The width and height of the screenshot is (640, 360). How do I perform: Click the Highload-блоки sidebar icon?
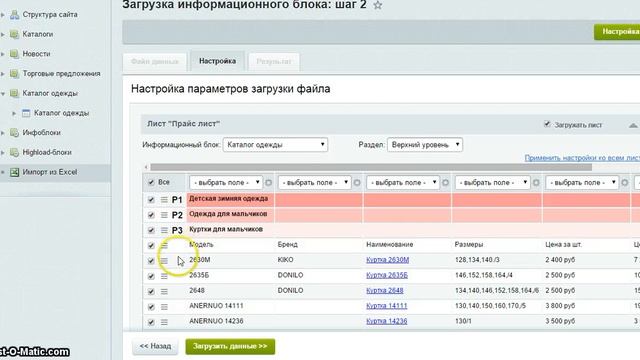click(x=14, y=152)
